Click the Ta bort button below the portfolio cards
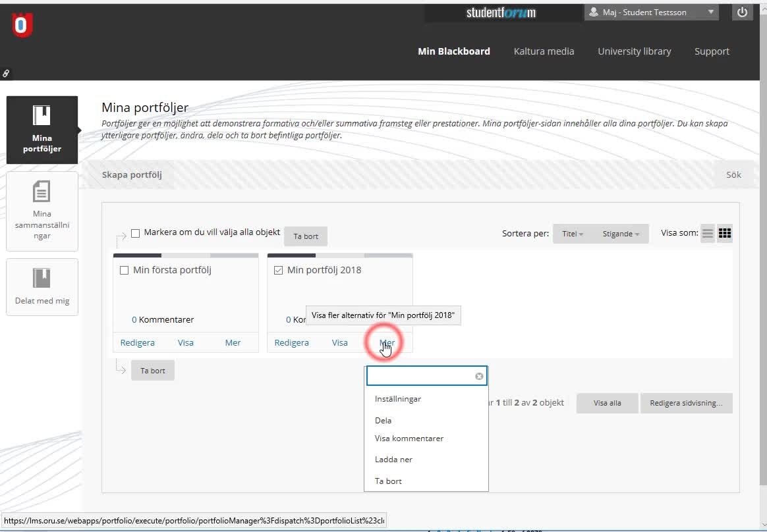 pos(153,371)
